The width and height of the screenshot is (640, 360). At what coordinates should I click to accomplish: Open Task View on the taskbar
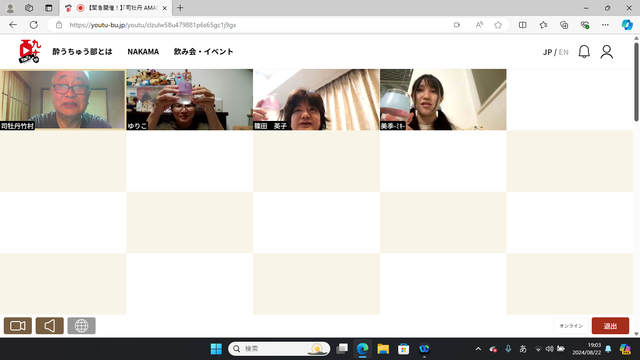point(342,349)
